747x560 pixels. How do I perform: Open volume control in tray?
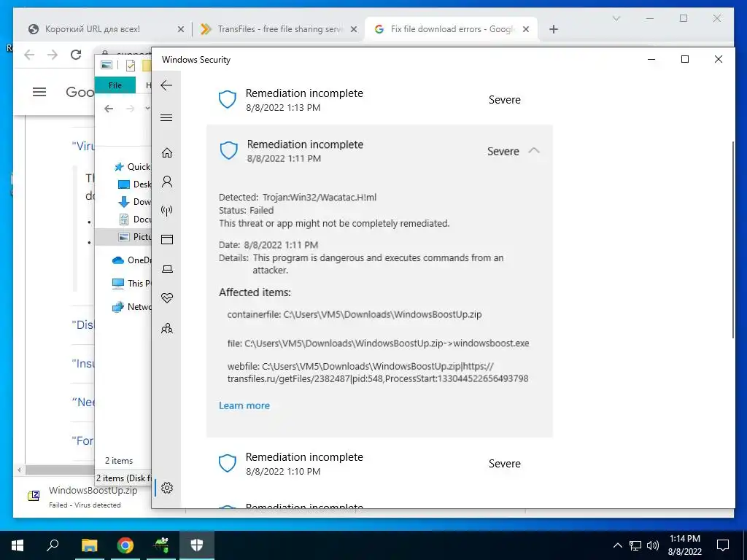point(653,545)
